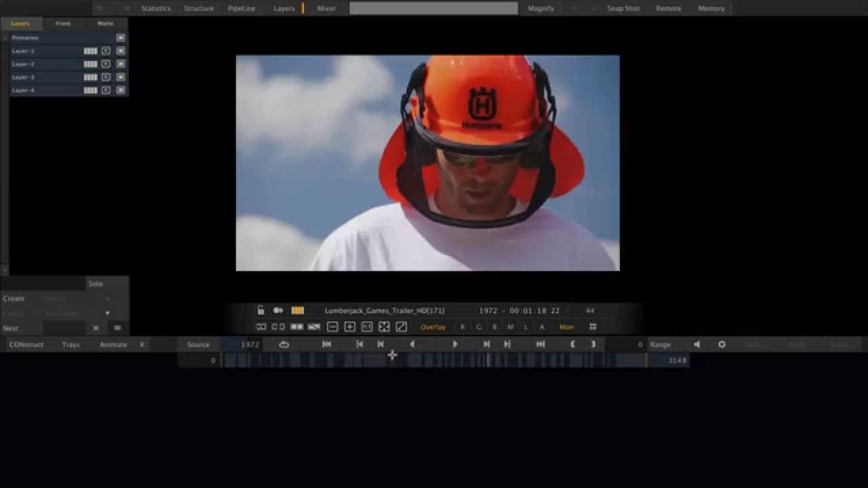Toggle Layer-1 square outline button

coord(106,51)
